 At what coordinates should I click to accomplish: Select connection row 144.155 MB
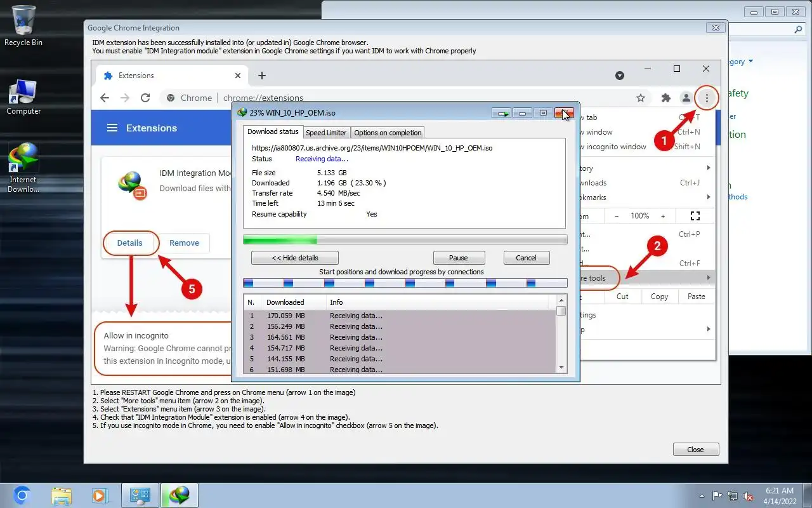pos(400,359)
